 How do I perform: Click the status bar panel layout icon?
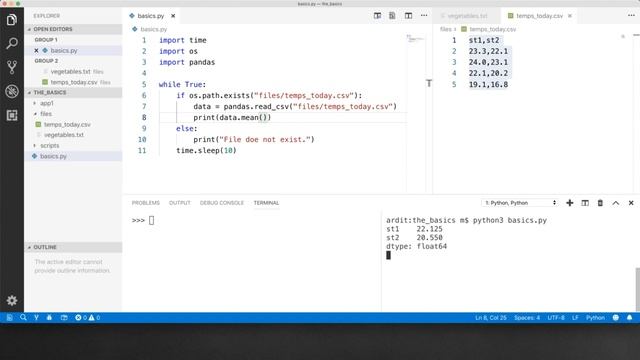64,318
